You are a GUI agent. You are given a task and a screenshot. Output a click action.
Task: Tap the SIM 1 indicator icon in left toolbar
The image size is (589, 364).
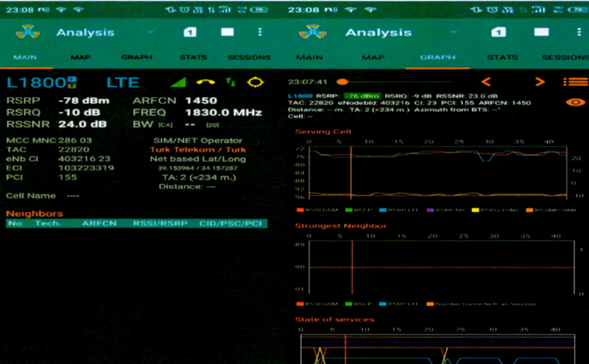point(190,32)
